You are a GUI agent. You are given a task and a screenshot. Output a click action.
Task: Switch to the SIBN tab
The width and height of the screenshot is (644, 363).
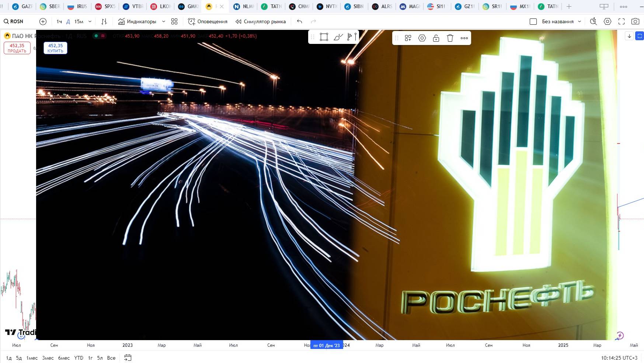(354, 6)
